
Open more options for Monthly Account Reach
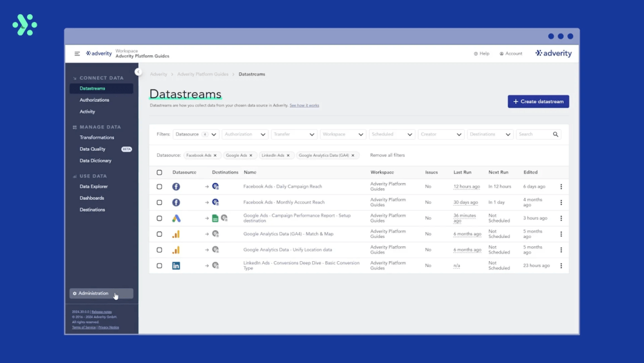pos(561,202)
